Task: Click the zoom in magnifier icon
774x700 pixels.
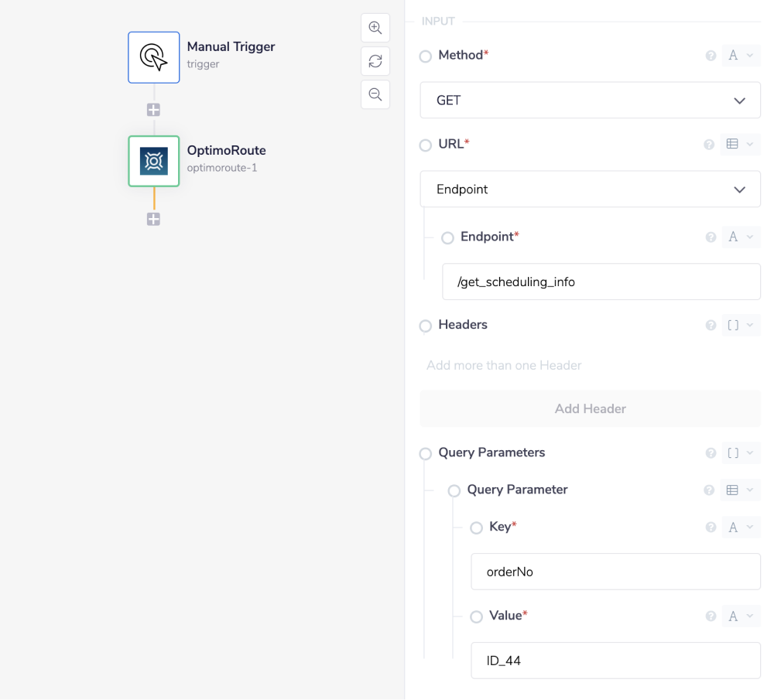Action: point(375,28)
